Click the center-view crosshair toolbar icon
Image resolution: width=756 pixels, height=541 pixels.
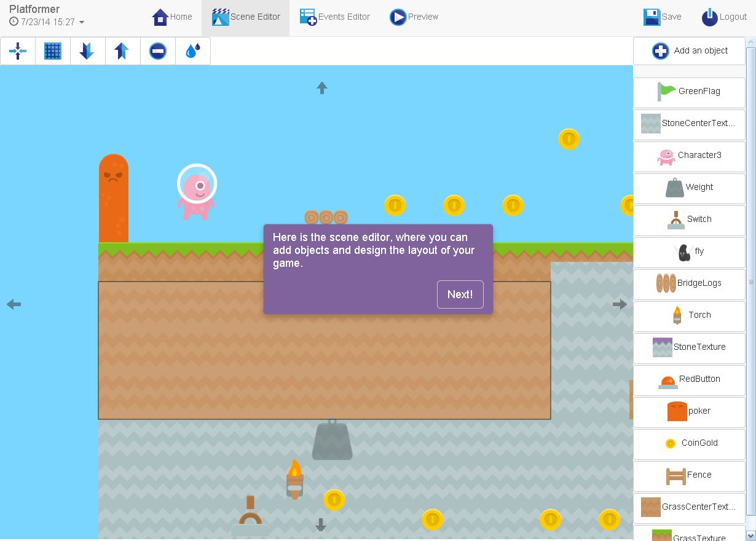(x=18, y=51)
